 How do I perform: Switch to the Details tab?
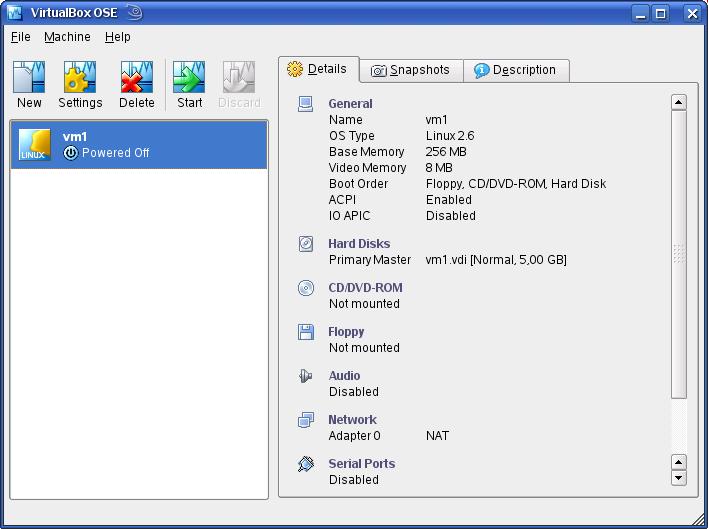tap(319, 70)
